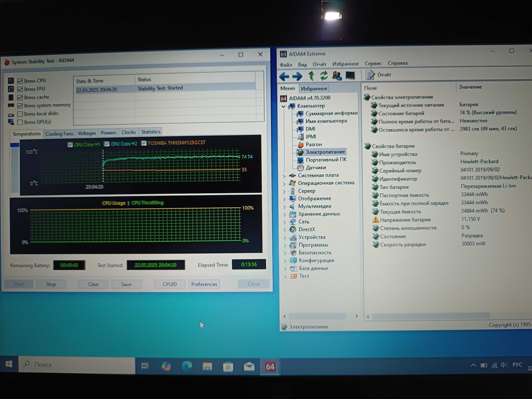Click the Forward arrow in AIDA64 toolbar
Screen dimensions: 532x399
297,76
